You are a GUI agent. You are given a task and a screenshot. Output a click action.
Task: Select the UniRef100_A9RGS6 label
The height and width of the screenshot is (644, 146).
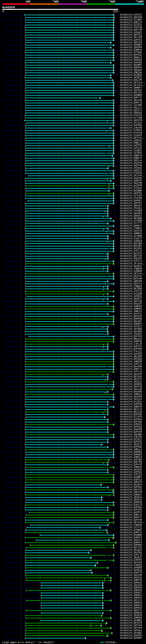click(131, 590)
